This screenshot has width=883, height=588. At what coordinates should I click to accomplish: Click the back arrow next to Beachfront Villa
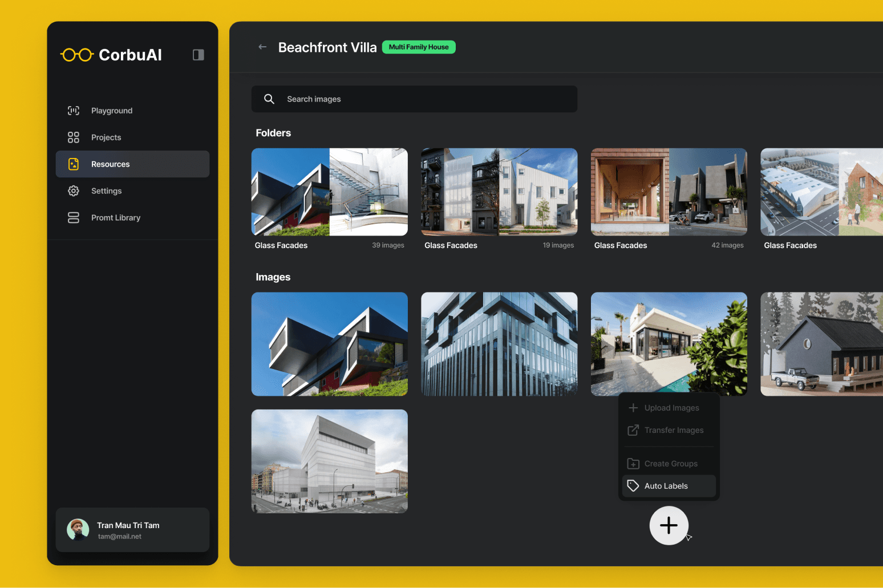(262, 47)
